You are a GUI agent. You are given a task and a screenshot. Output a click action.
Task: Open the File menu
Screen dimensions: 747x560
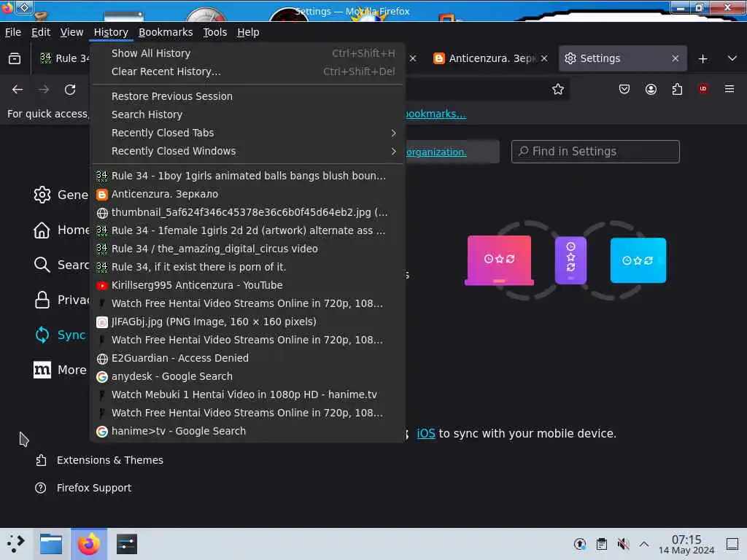[13, 32]
